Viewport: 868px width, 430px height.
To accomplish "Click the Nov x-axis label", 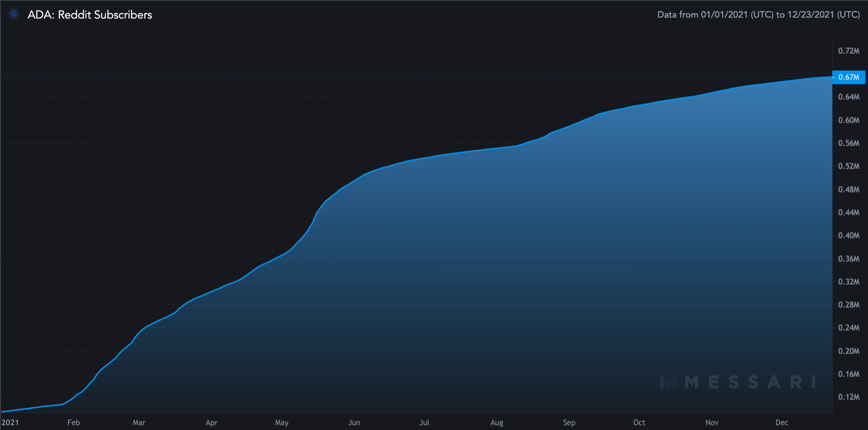I will click(x=711, y=422).
